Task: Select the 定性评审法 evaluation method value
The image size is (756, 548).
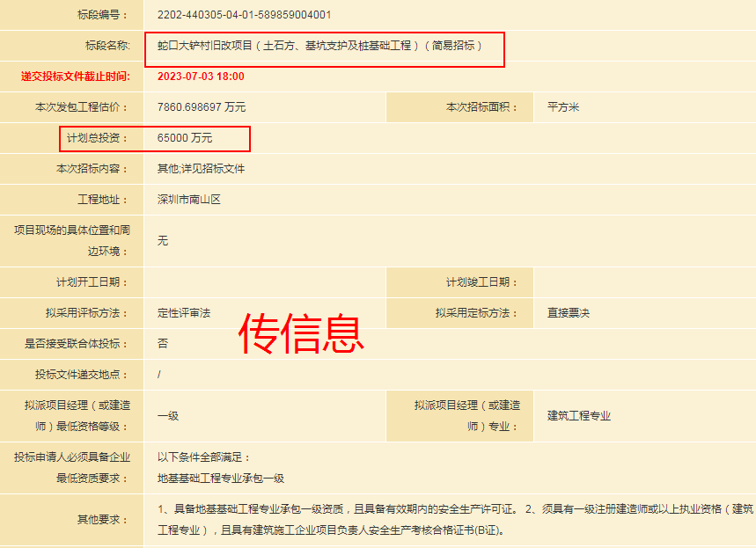Action: pos(184,313)
